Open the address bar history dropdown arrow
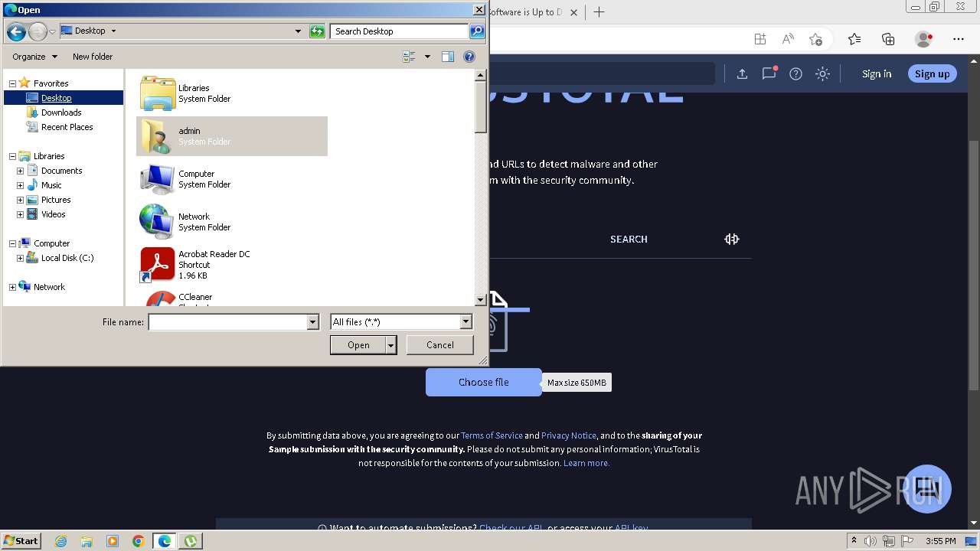This screenshot has height=551, width=980. point(298,31)
